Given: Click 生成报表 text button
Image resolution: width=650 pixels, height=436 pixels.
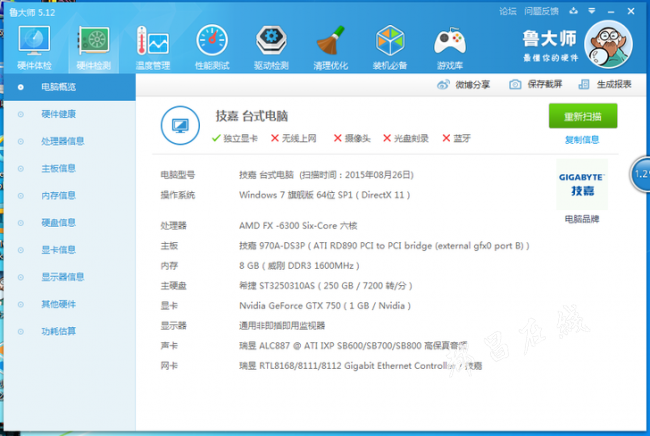Looking at the screenshot, I should (614, 85).
